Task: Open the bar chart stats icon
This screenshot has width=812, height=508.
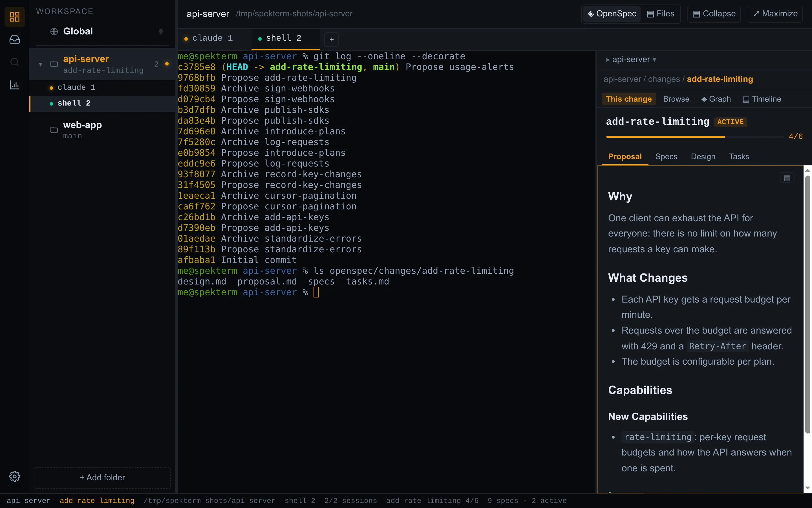Action: (x=14, y=85)
